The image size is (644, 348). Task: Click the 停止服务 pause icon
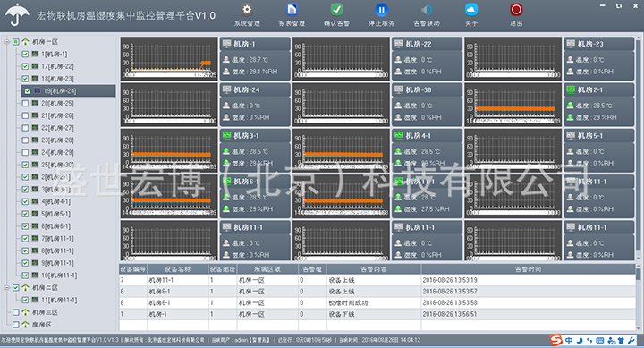382,10
